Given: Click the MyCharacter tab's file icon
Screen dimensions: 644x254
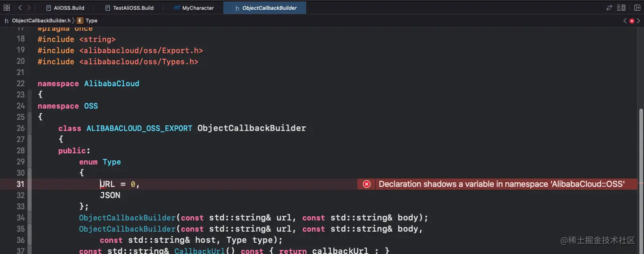Looking at the screenshot, I should (177, 8).
